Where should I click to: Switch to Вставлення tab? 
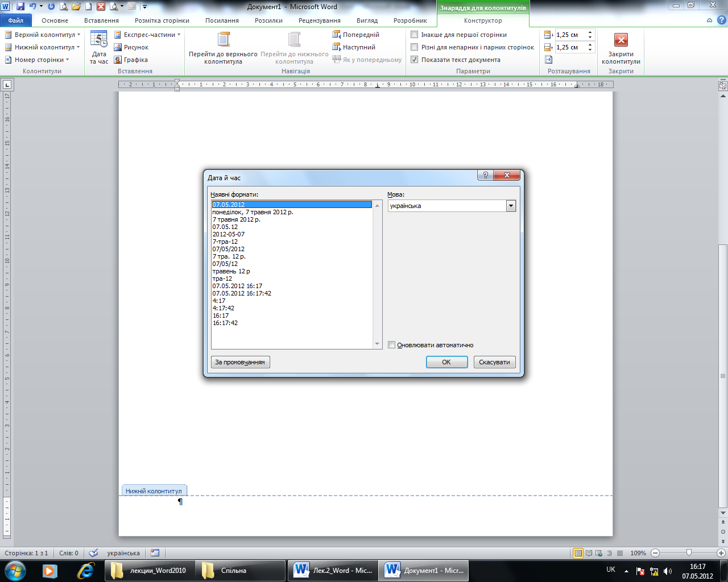pyautogui.click(x=101, y=20)
